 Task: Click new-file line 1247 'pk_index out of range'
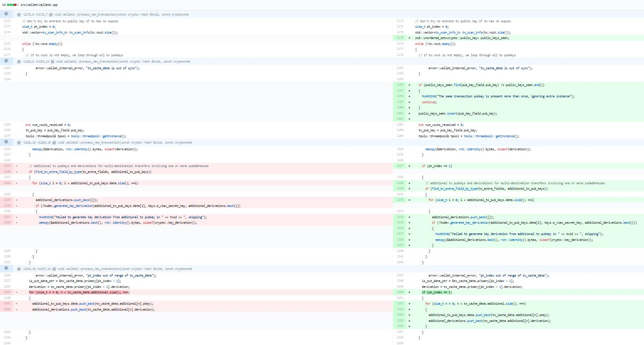[489, 275]
